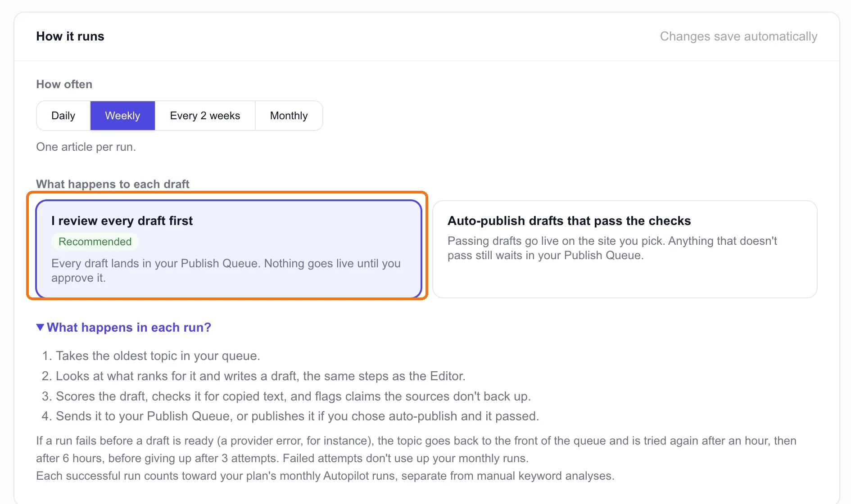Choose 'Auto-publish drafts that pass the checks'

625,249
